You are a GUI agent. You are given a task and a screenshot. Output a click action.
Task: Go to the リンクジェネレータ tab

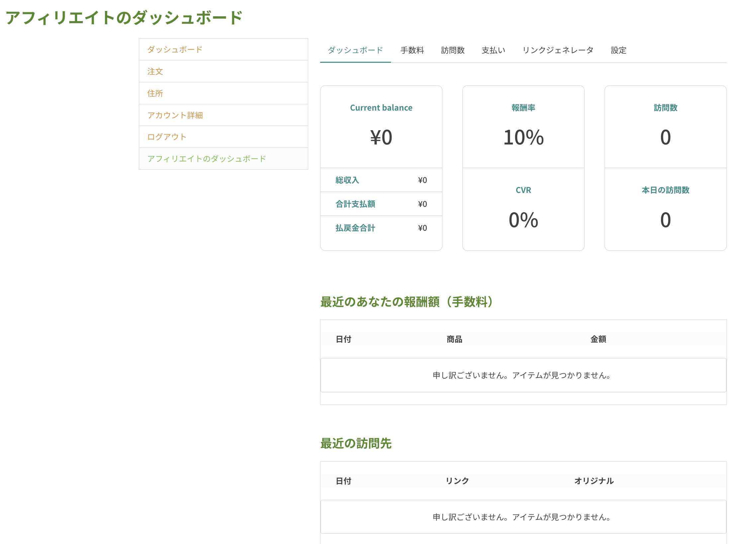[x=558, y=50]
